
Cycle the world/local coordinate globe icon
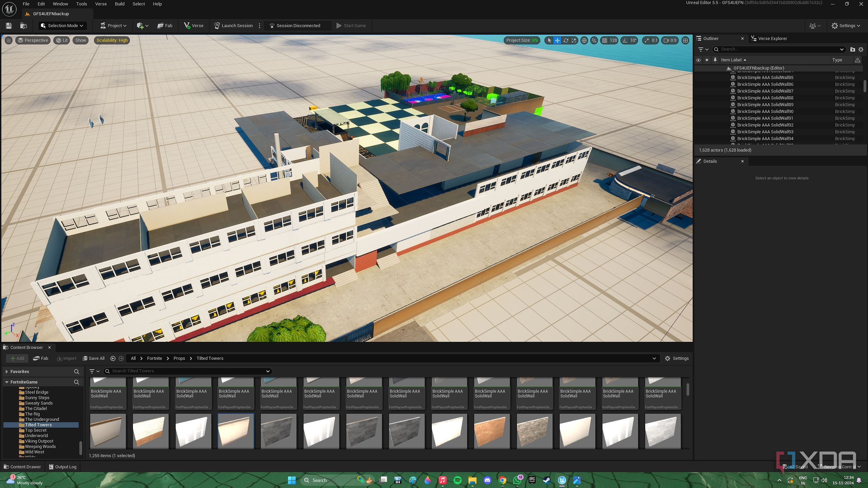click(x=584, y=40)
